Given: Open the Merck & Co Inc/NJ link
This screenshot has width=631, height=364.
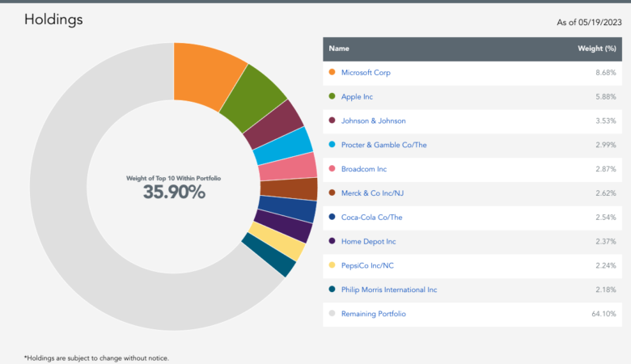Looking at the screenshot, I should coord(372,193).
